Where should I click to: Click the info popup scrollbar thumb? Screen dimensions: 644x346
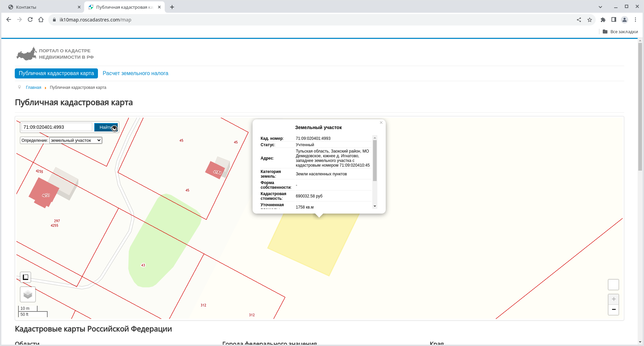coord(375,160)
